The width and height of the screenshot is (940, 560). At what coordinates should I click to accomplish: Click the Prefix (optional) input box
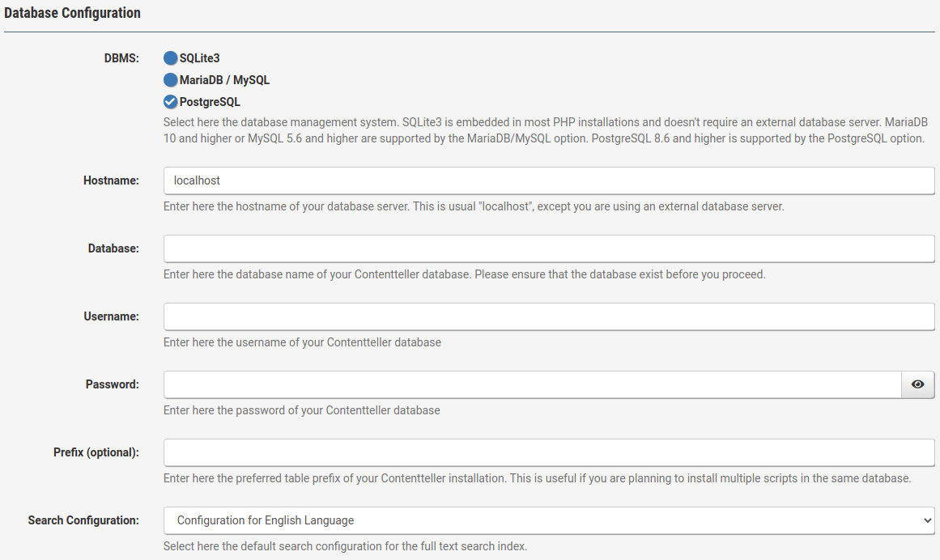(549, 452)
